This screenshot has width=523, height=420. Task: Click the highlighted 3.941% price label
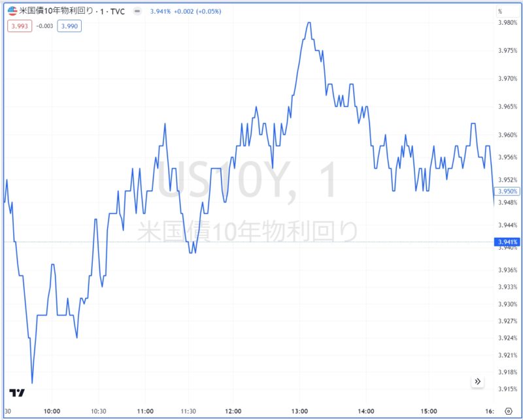[507, 242]
